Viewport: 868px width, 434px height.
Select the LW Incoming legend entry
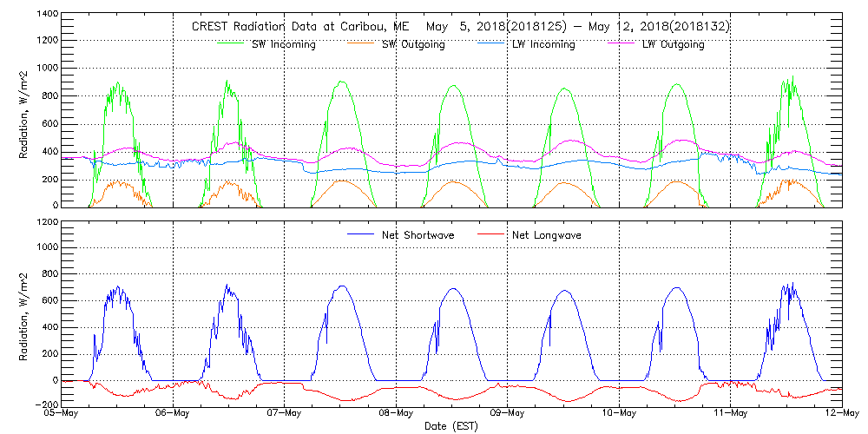542,44
